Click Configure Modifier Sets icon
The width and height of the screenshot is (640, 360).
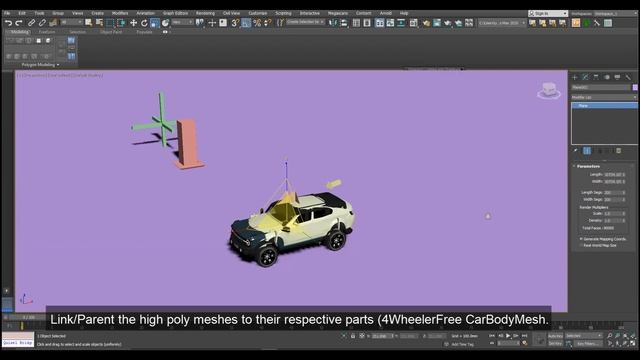click(619, 151)
